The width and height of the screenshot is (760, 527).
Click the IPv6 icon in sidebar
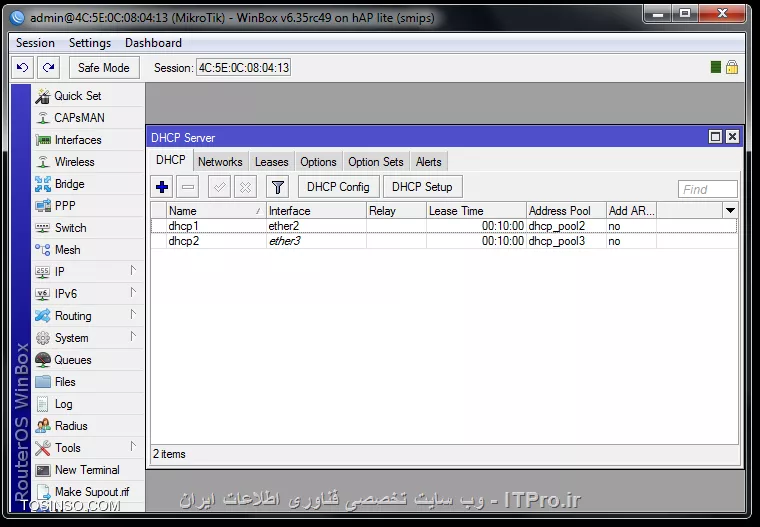43,294
